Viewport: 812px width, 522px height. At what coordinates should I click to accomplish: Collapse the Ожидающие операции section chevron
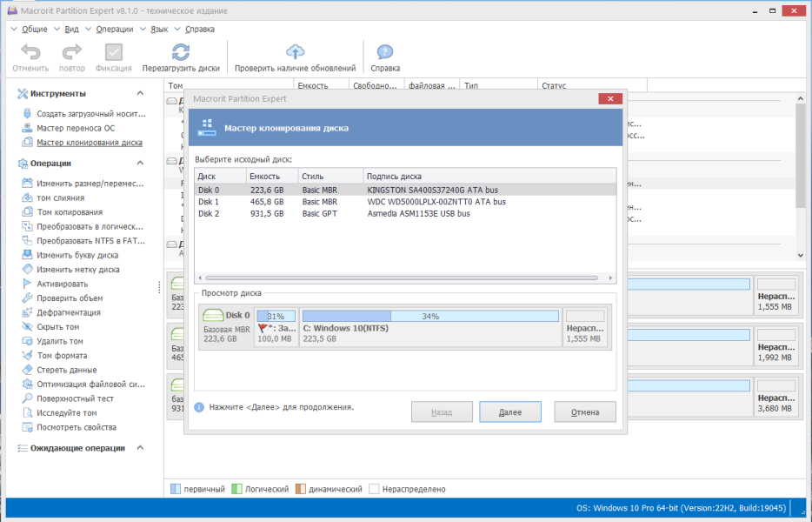click(140, 448)
